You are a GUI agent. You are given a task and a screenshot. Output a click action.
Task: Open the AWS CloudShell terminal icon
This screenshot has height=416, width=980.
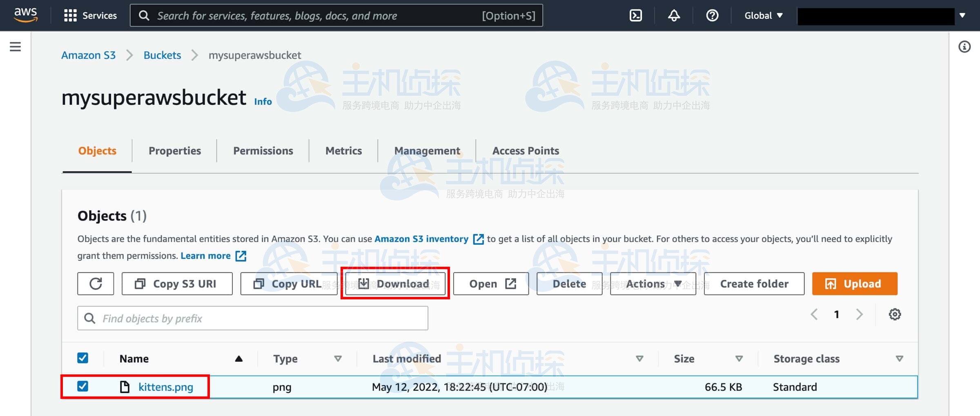(635, 15)
